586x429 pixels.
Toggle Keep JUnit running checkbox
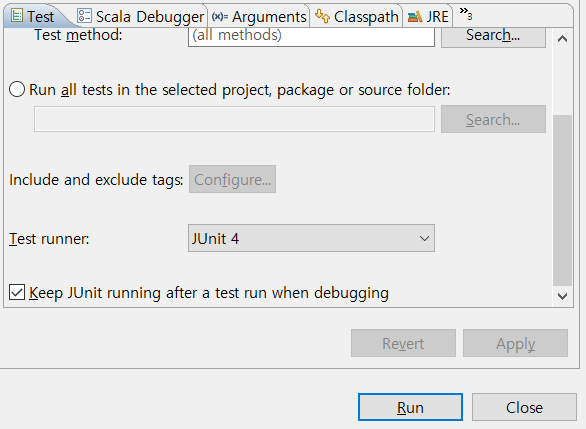pyautogui.click(x=17, y=292)
